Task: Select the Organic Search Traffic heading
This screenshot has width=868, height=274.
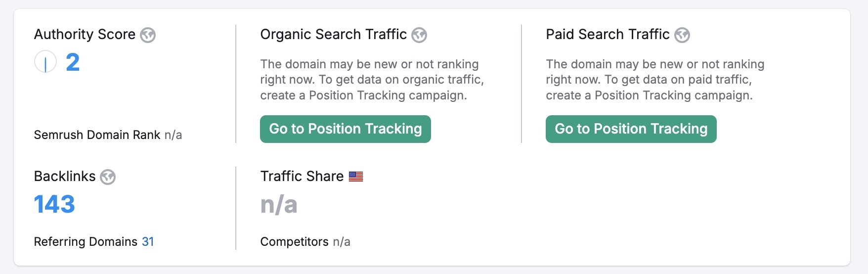Action: pyautogui.click(x=333, y=35)
